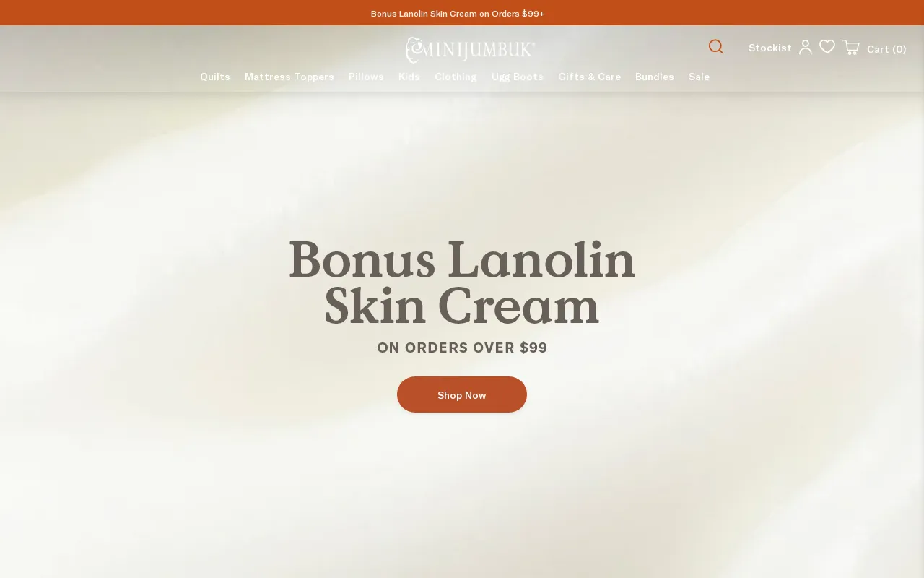Click the Bonus Lanolin Skin Cream headline
The width and height of the screenshot is (924, 578).
(462, 283)
